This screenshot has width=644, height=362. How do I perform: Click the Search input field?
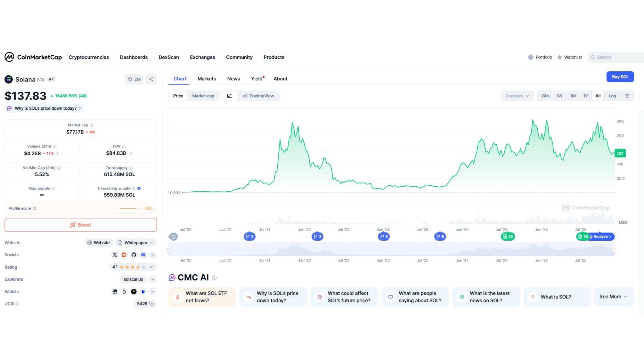[616, 57]
